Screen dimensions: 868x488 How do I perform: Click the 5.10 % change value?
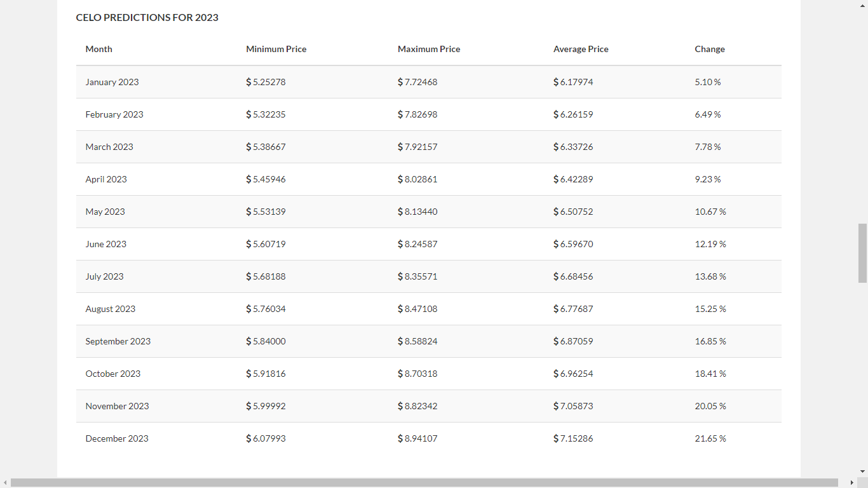tap(708, 82)
